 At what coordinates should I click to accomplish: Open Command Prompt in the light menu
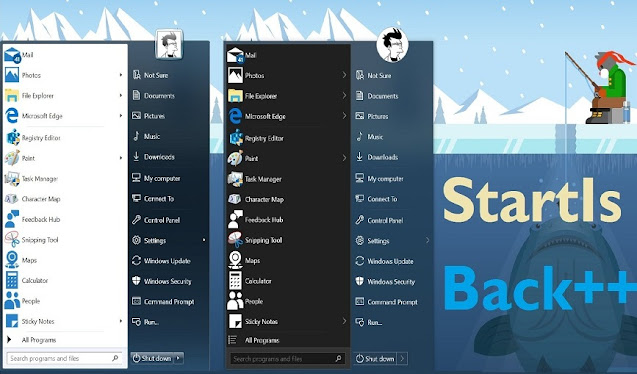pyautogui.click(x=168, y=301)
